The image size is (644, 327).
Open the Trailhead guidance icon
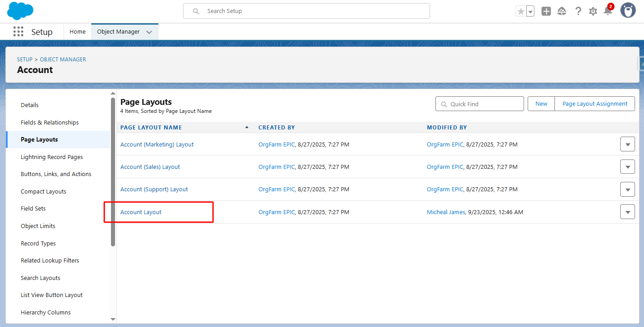click(x=562, y=11)
